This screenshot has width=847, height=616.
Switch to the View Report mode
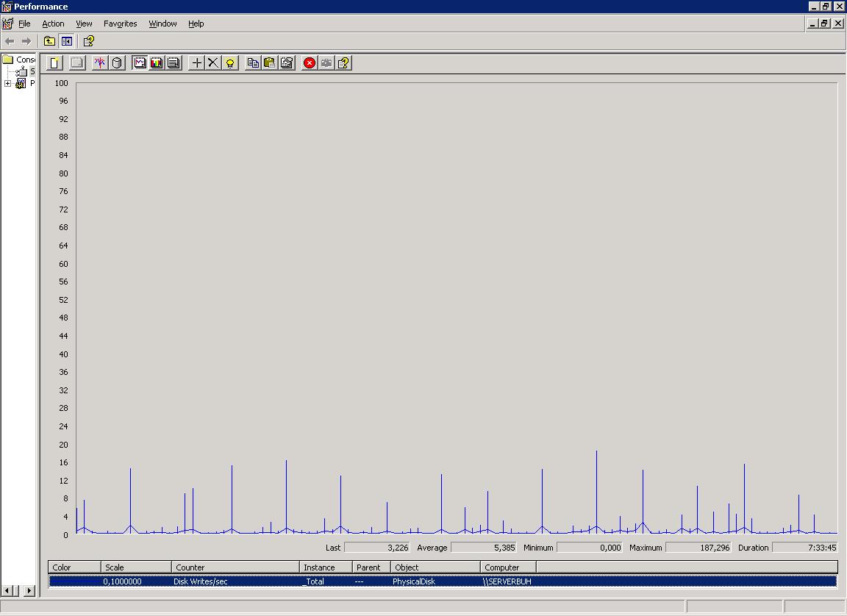click(x=174, y=63)
